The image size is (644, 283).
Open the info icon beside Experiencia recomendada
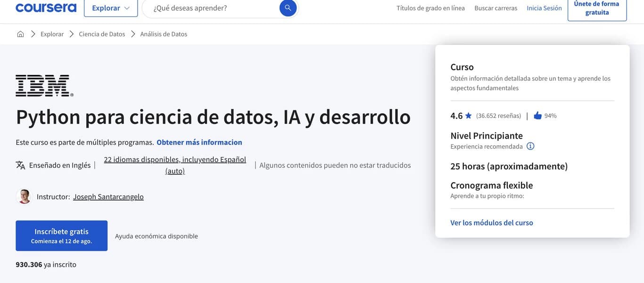click(530, 146)
